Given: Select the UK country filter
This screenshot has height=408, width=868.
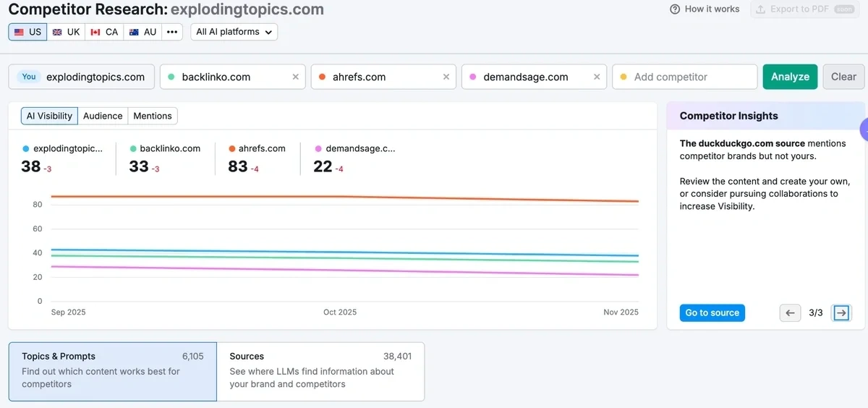Looking at the screenshot, I should [66, 32].
